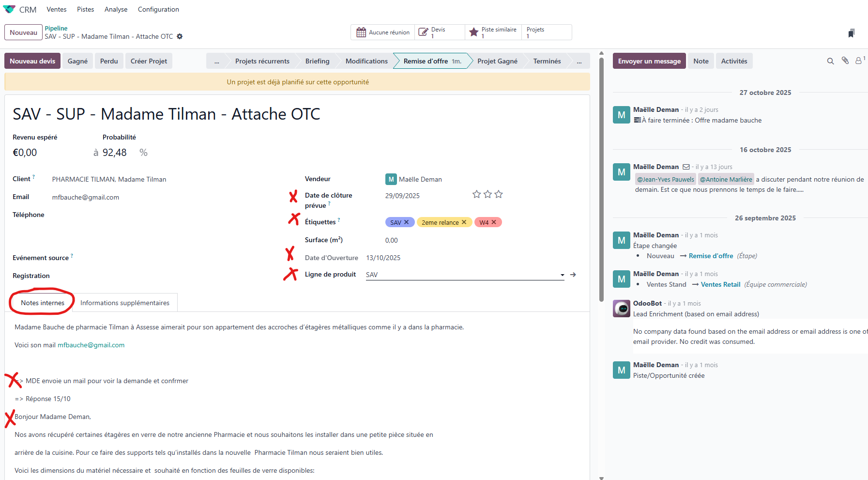Click the W4 red tag
Viewport: 868px width, 480px height.
click(x=484, y=222)
